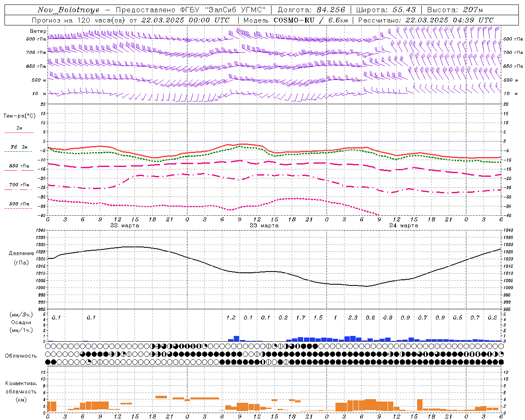Click the 500 гПа legend in temperature panel
525x420 pixels.
19,204
